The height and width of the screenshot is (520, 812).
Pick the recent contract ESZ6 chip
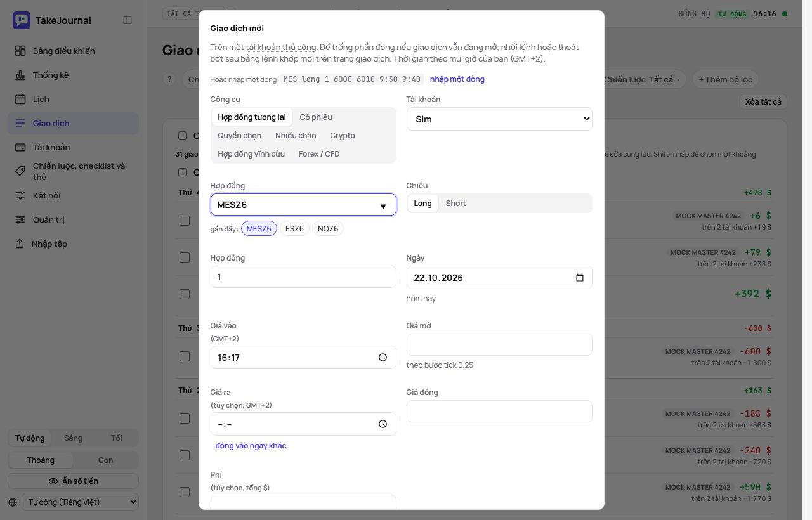(294, 228)
